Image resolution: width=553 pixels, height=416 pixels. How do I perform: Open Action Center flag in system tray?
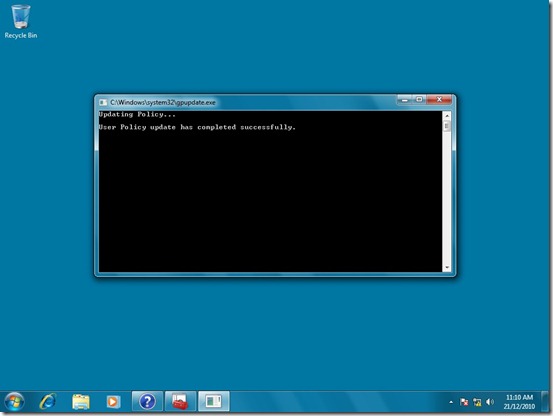tap(464, 402)
